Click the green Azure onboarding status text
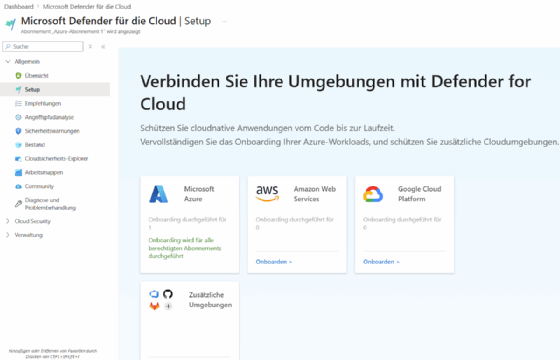 185,248
